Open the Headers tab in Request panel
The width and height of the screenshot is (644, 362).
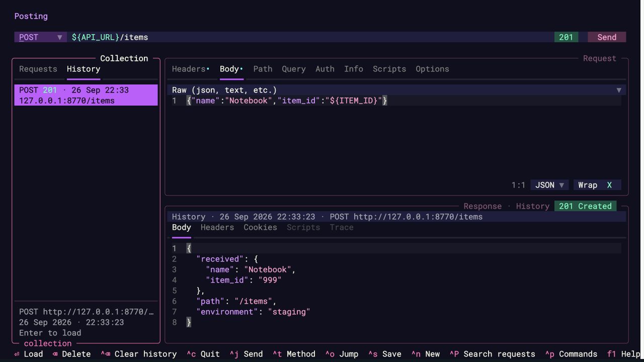coord(190,69)
